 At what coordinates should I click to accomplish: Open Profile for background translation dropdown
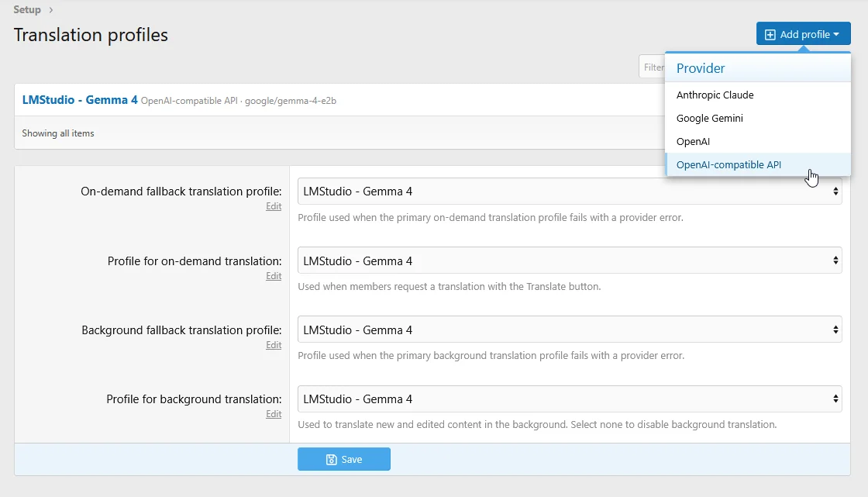[x=570, y=399]
